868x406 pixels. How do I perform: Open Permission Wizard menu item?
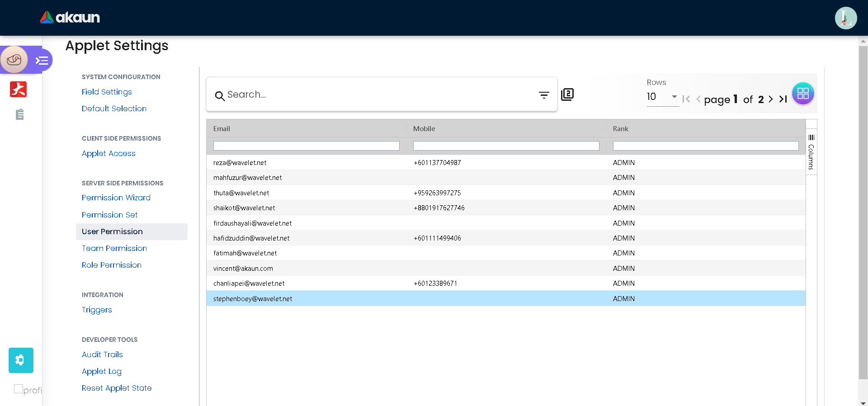pyautogui.click(x=116, y=198)
